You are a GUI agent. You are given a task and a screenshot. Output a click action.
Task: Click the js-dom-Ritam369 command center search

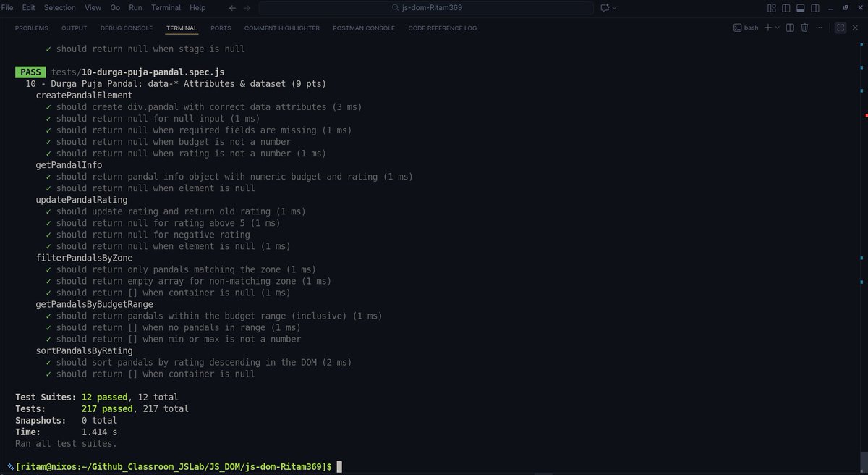[x=426, y=7]
